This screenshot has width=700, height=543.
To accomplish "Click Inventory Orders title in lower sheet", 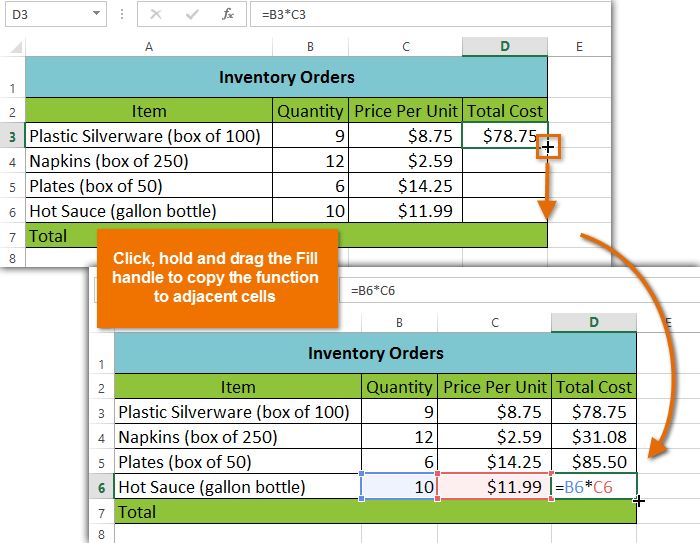I will click(375, 353).
